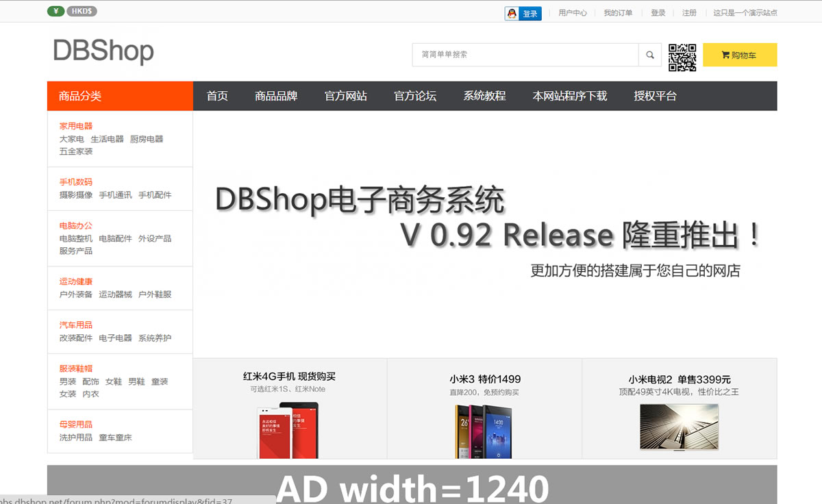Select 运动器械 subcategory
The width and height of the screenshot is (822, 504).
[115, 294]
